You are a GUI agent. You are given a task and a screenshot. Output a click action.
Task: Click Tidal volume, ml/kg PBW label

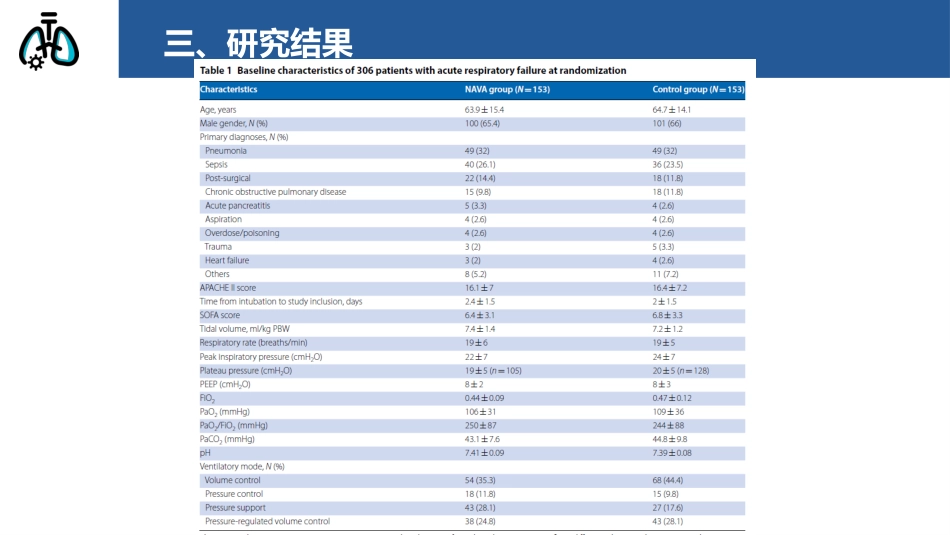click(245, 329)
